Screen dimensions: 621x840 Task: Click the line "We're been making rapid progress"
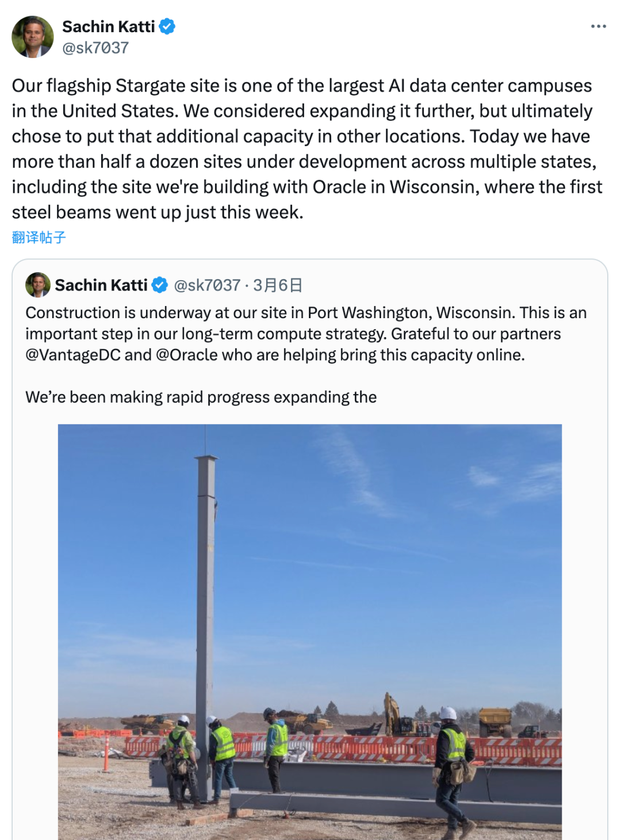click(201, 398)
